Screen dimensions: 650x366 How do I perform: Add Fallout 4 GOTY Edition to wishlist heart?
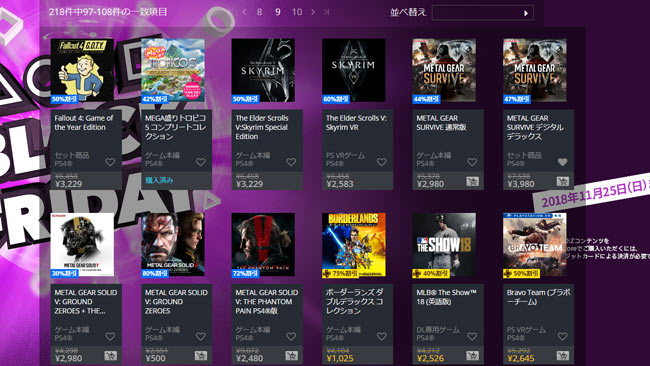110,162
